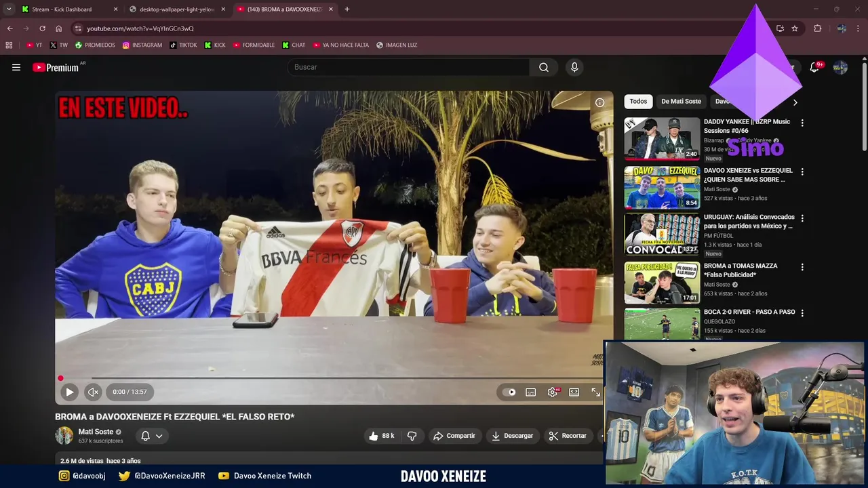
Task: Open the TW bookmark
Action: [58, 45]
